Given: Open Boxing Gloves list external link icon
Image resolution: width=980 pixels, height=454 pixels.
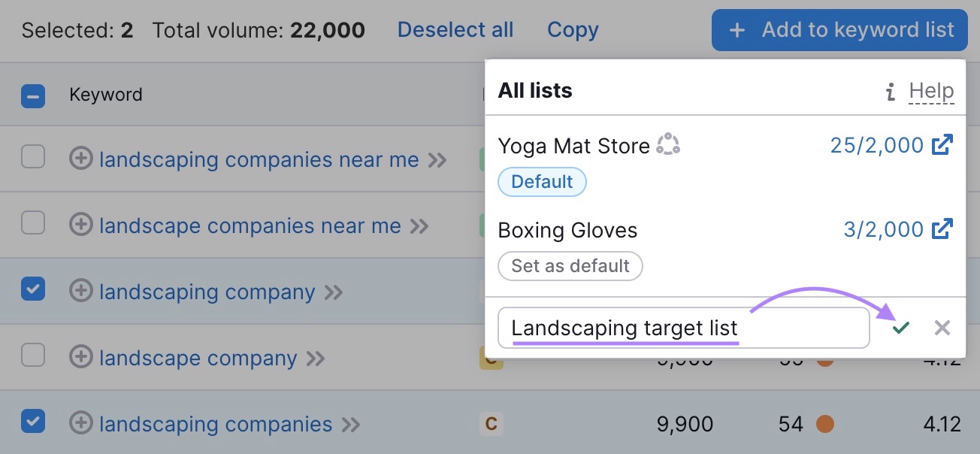Looking at the screenshot, I should (942, 229).
